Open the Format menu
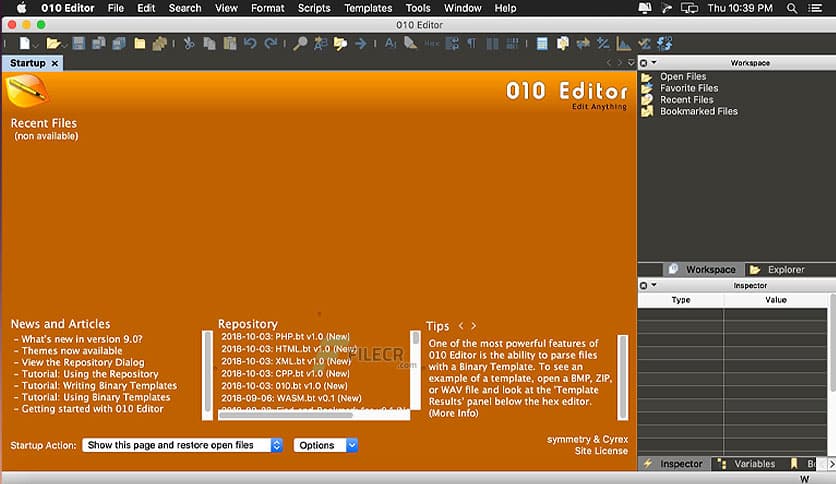This screenshot has width=836, height=484. (267, 8)
